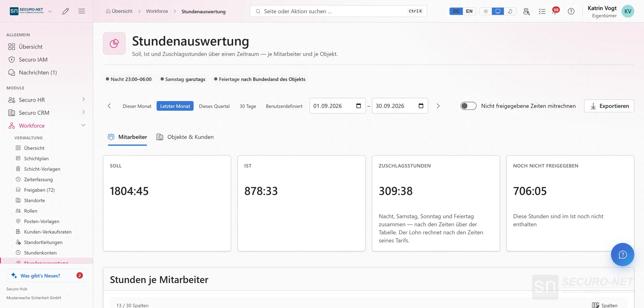Screen dimensions: 644x308
Task: Open the floating help chat button
Action: point(622,254)
